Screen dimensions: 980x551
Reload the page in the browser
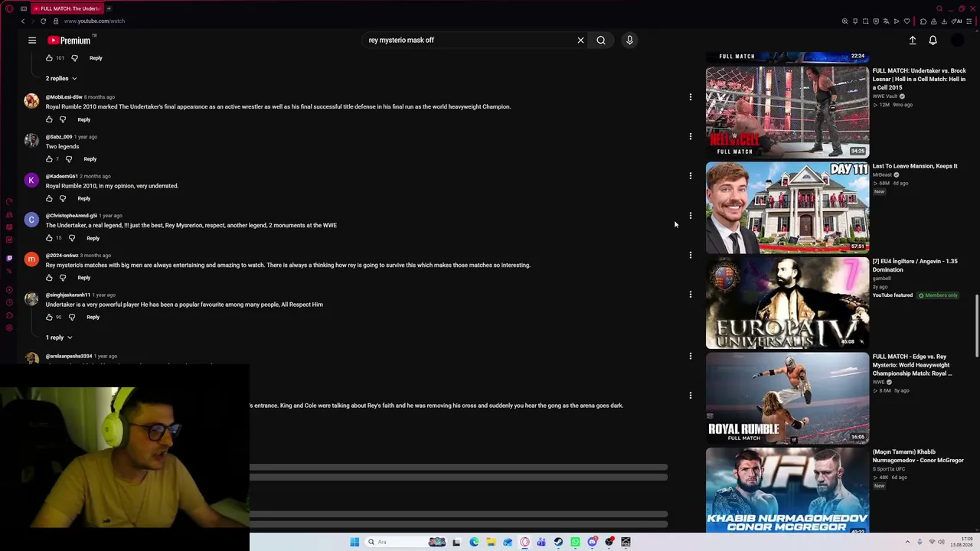(x=43, y=21)
